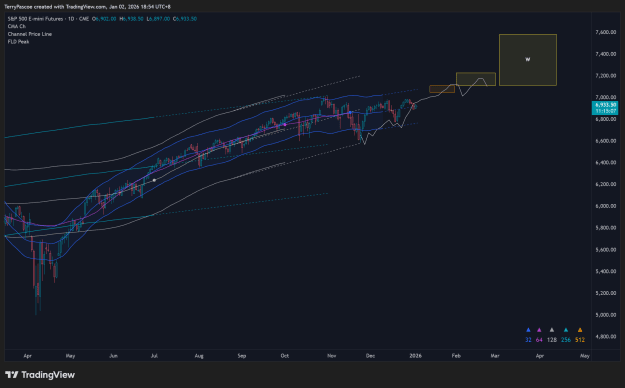Click the 11:15:07 bar countdown
This screenshot has height=388, width=625.
pos(605,111)
